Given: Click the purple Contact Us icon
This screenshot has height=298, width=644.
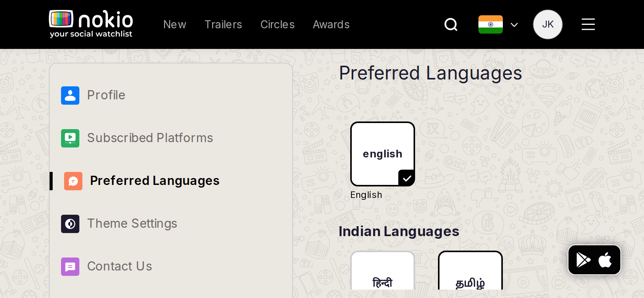Looking at the screenshot, I should tap(70, 267).
